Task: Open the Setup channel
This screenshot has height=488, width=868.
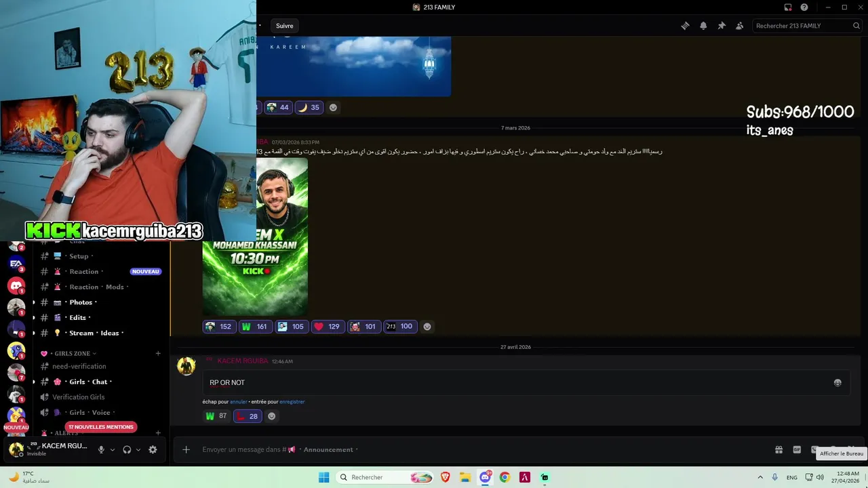Action: point(100,256)
